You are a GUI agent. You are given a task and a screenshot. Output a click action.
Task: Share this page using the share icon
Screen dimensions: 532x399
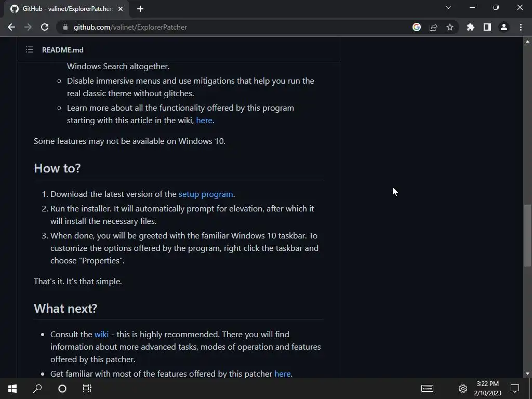(433, 27)
